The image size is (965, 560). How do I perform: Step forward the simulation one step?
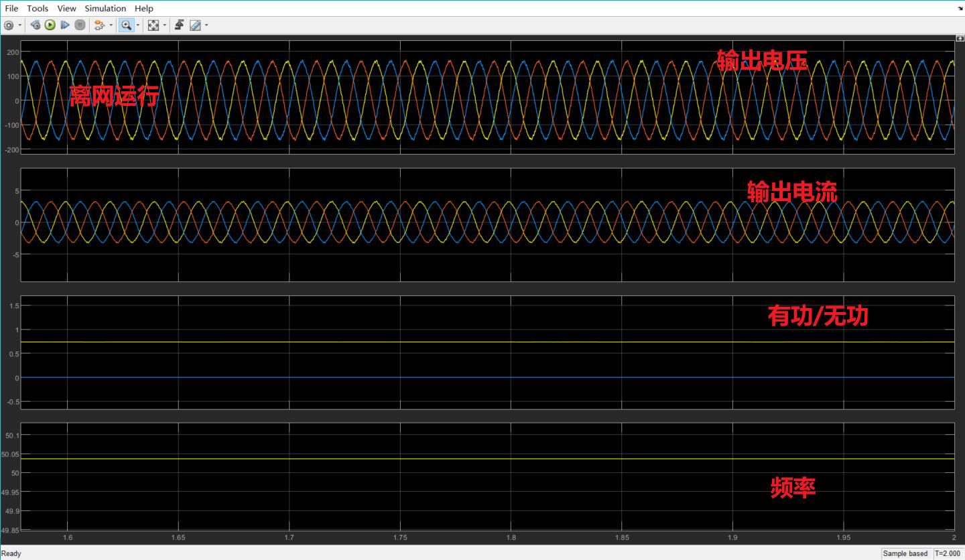click(x=65, y=25)
